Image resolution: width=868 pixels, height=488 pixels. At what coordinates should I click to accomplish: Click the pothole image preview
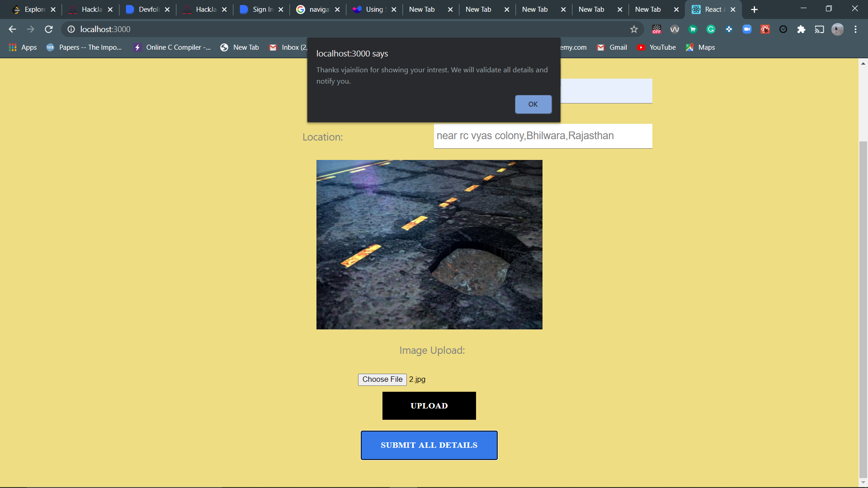pyautogui.click(x=429, y=244)
